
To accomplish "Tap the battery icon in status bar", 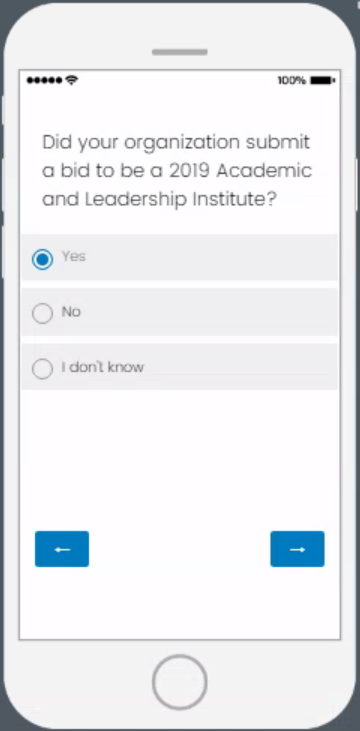I will [323, 81].
